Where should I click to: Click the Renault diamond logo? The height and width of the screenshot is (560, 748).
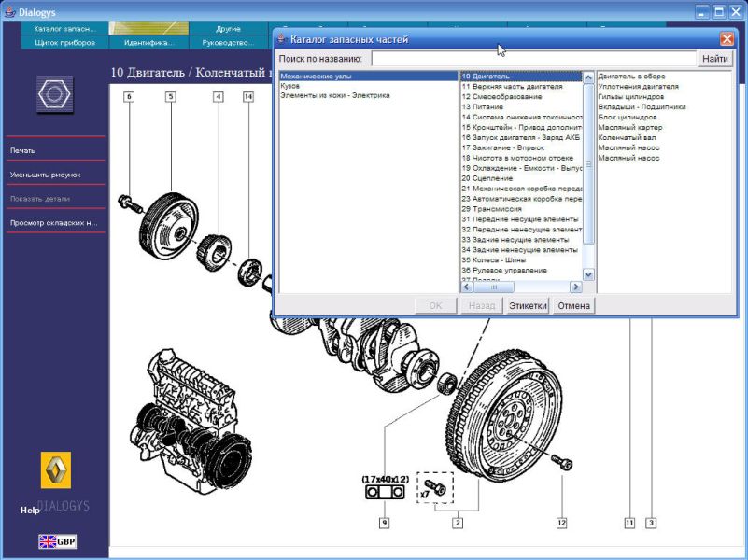click(56, 470)
